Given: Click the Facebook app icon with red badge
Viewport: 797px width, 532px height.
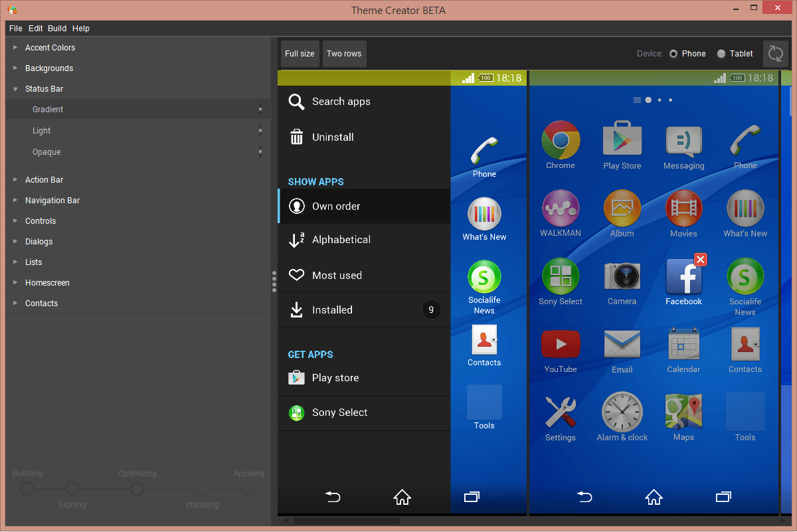Looking at the screenshot, I should coord(685,276).
